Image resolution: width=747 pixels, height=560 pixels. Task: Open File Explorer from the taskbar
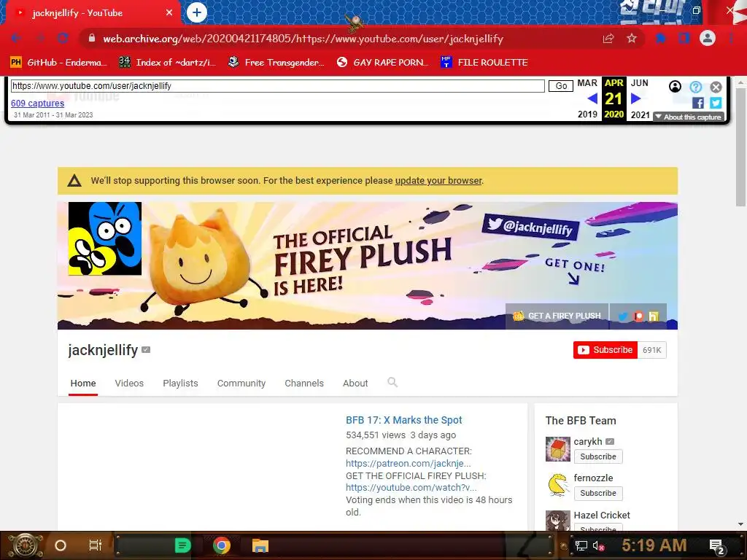tap(260, 545)
